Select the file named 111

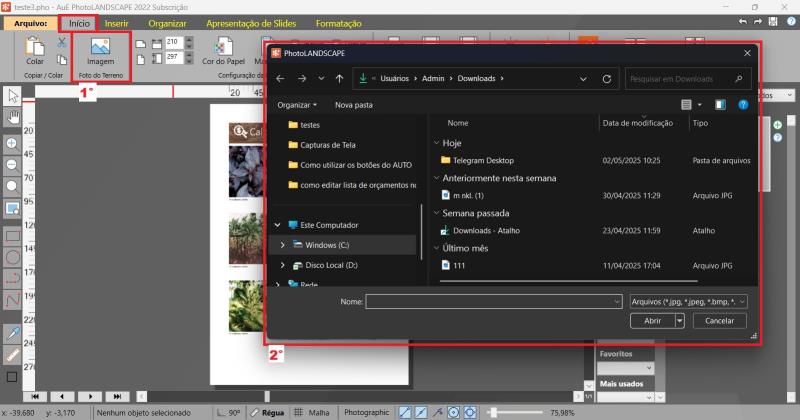coord(459,265)
